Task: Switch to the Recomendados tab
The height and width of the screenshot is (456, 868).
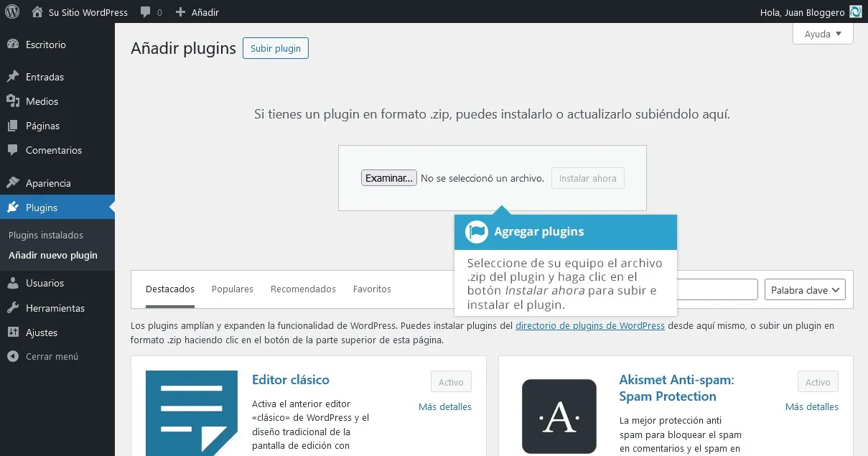Action: point(303,289)
